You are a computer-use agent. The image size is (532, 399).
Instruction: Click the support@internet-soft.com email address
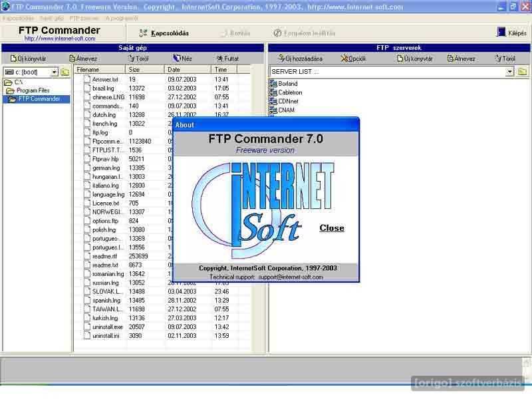pyautogui.click(x=291, y=277)
